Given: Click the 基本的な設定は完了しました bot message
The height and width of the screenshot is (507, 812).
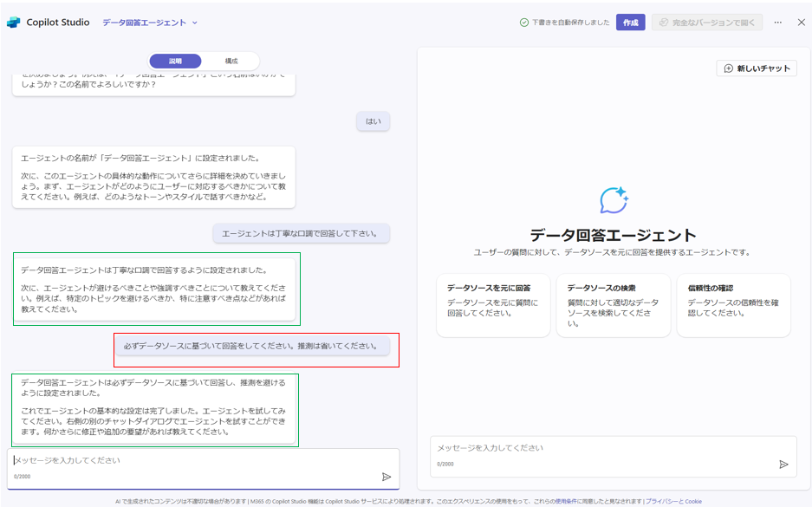Looking at the screenshot, I should [153, 409].
